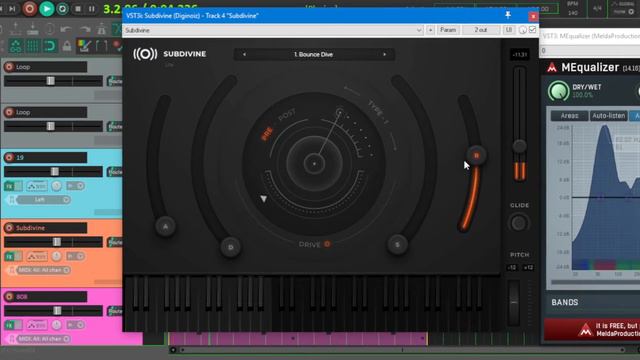Pin the Subdivine FX window on top
640x360 pixels.
pyautogui.click(x=508, y=15)
